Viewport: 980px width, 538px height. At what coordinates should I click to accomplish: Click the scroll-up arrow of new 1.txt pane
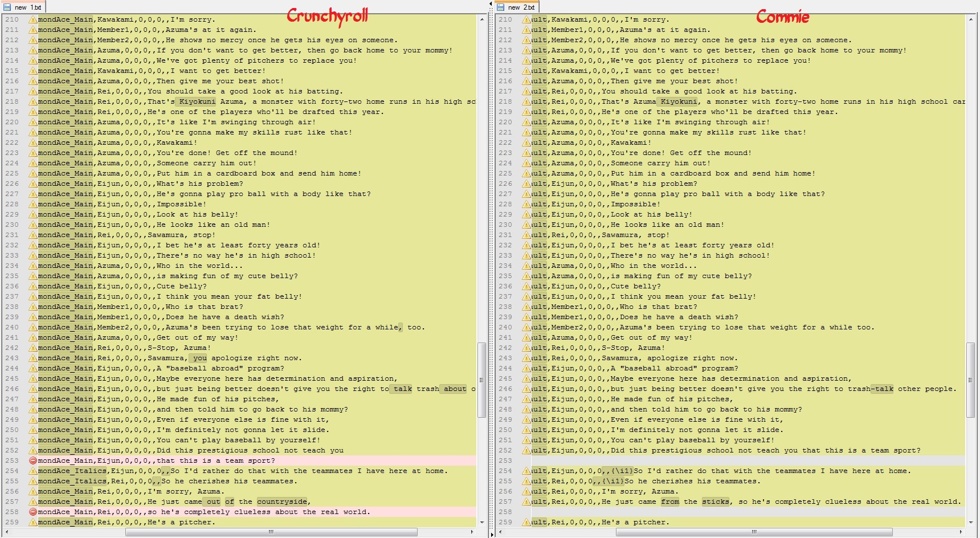point(482,19)
